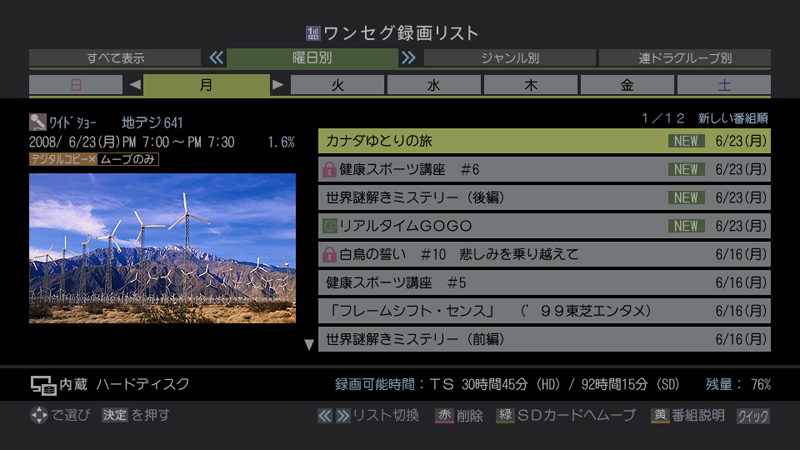Click the 削除 delete label
Viewport: 800px width, 450px height.
click(x=469, y=416)
